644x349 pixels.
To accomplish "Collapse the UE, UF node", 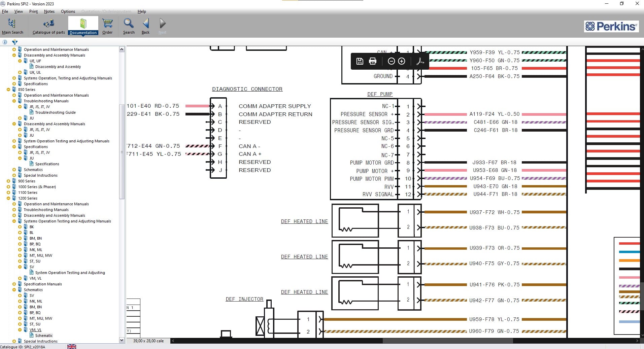I will (20, 61).
